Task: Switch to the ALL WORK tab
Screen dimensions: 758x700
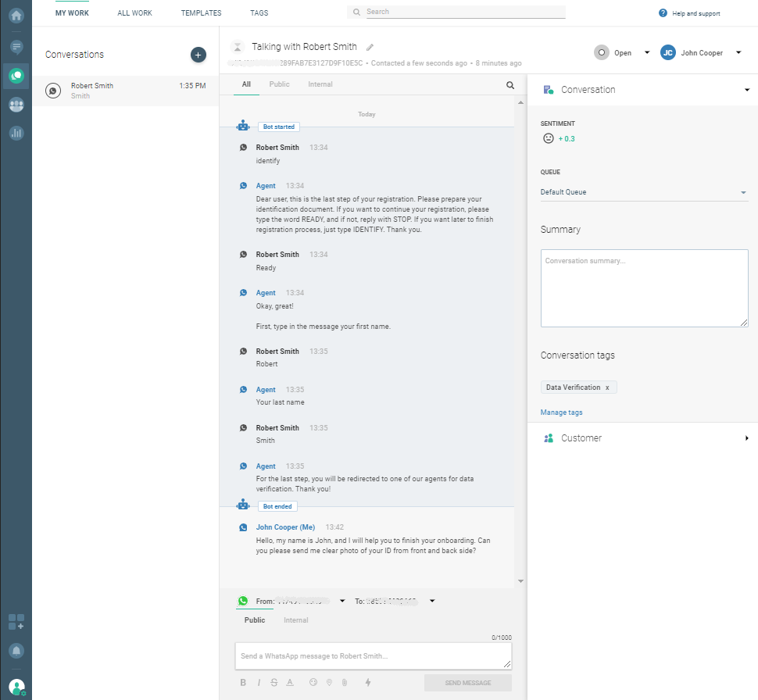Action: tap(134, 13)
